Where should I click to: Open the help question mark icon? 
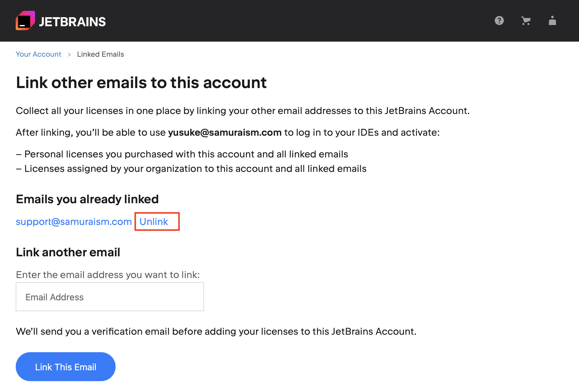(499, 21)
